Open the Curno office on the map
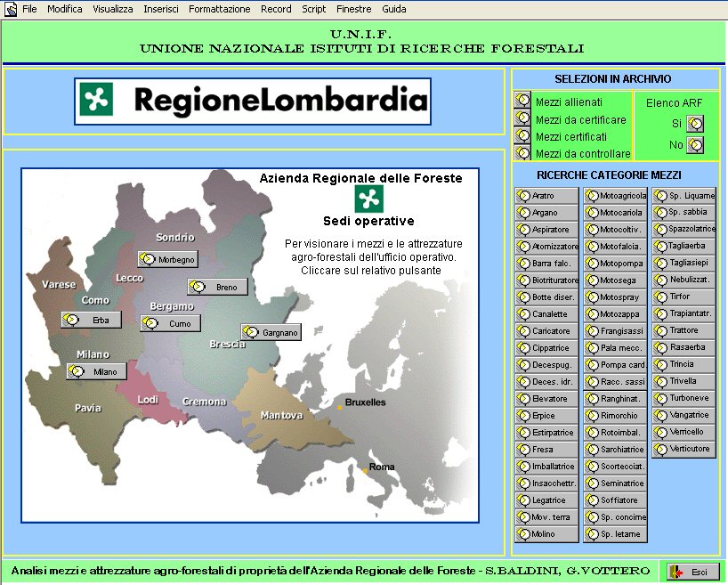The width and height of the screenshot is (728, 585). (x=170, y=323)
